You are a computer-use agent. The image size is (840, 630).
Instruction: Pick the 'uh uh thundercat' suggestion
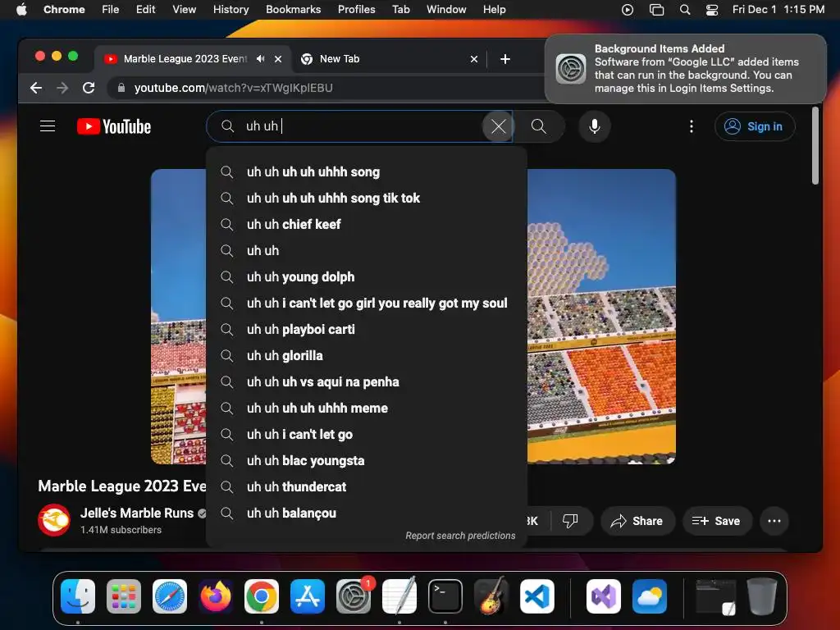coord(367,487)
